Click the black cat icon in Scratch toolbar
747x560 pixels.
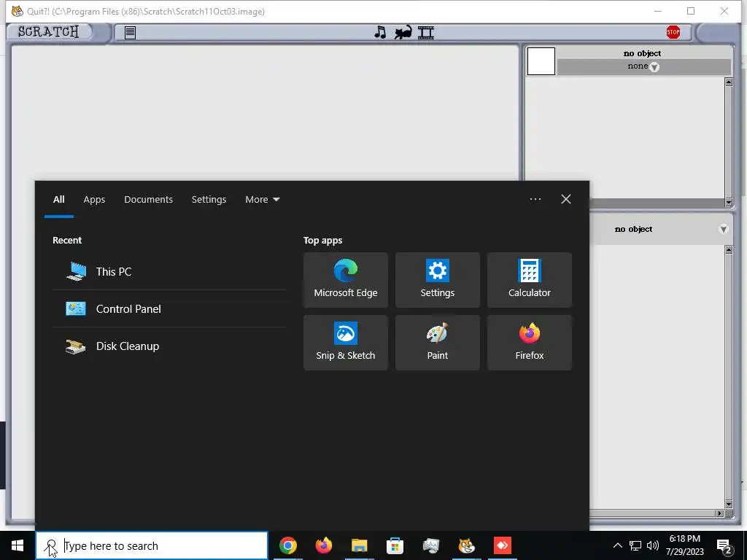(x=403, y=32)
